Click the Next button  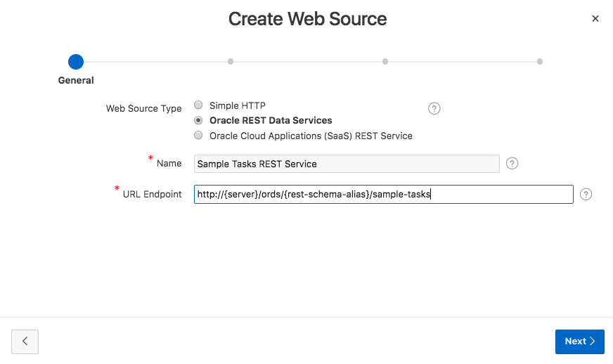pyautogui.click(x=579, y=341)
